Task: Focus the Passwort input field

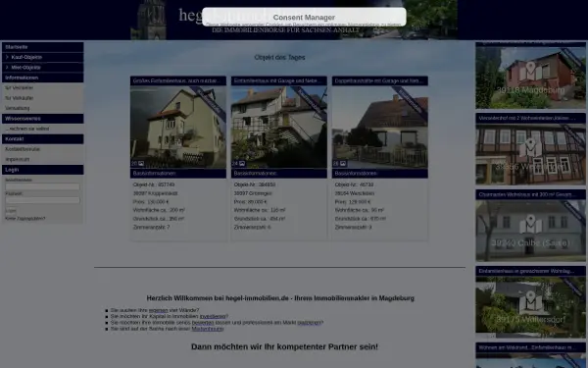Action: point(42,200)
